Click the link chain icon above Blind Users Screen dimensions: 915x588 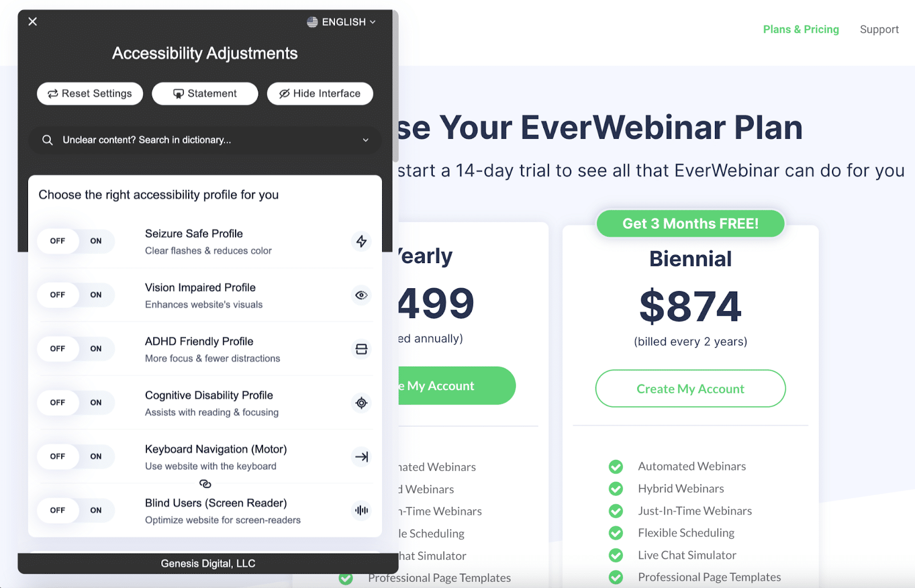[205, 484]
